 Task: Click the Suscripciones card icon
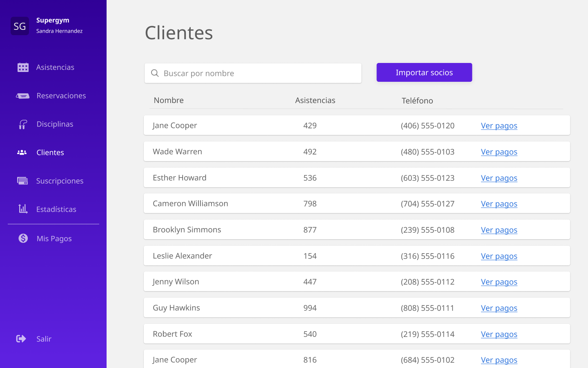click(x=23, y=181)
